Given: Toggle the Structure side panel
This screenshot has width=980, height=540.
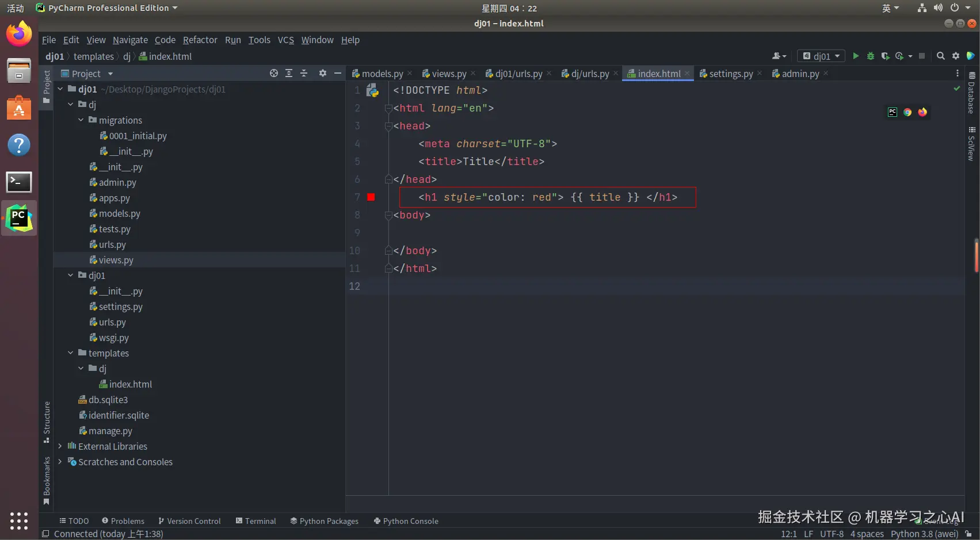Looking at the screenshot, I should click(47, 421).
